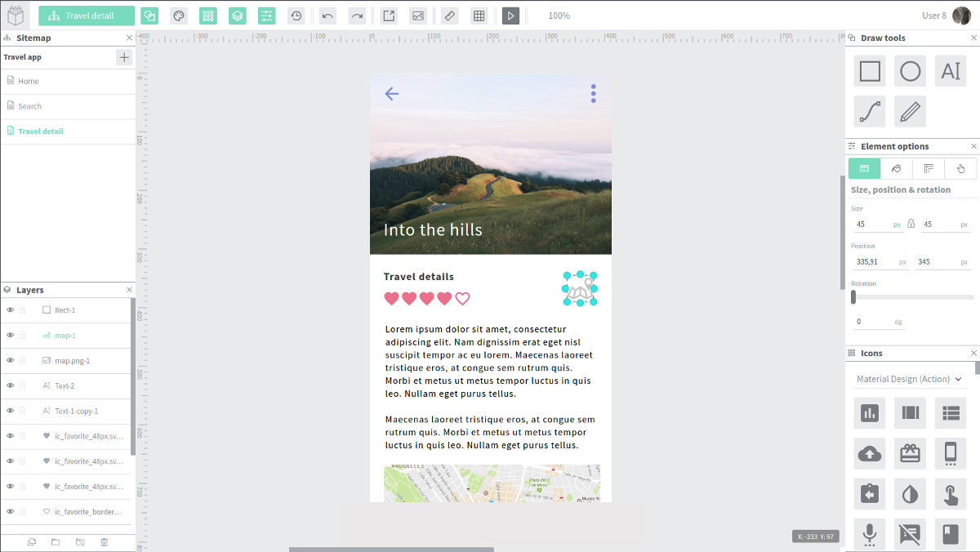Toggle visibility of the map.png-1 layer

coord(9,360)
